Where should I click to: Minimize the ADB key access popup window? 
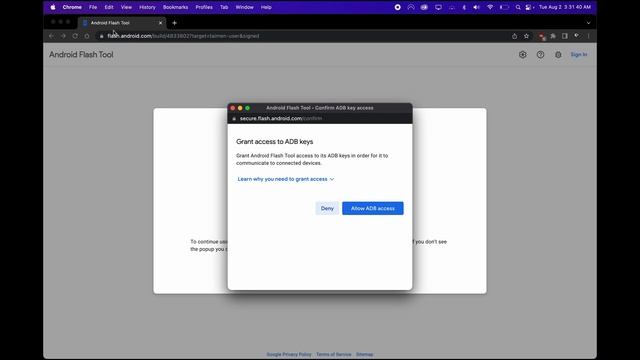[x=240, y=108]
